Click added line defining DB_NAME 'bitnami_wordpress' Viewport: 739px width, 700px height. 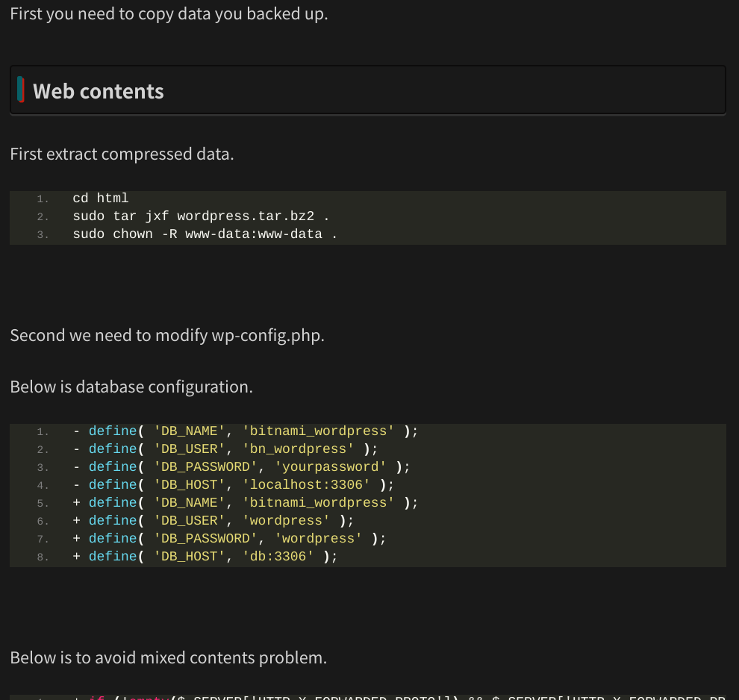point(245,503)
